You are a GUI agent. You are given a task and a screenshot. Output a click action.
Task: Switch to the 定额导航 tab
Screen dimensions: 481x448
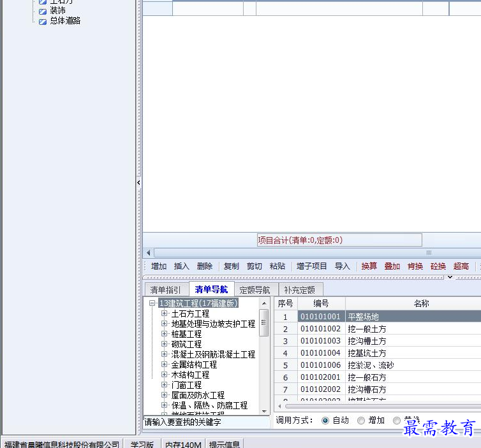pos(255,290)
